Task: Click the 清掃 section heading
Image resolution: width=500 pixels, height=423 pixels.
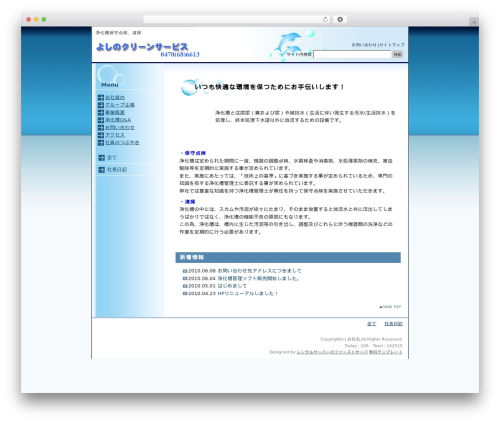Action: [190, 202]
